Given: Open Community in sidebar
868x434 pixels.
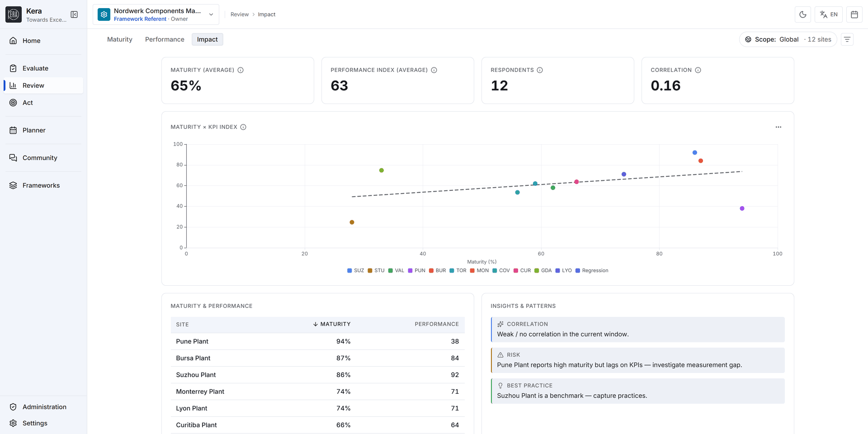Looking at the screenshot, I should [43, 158].
